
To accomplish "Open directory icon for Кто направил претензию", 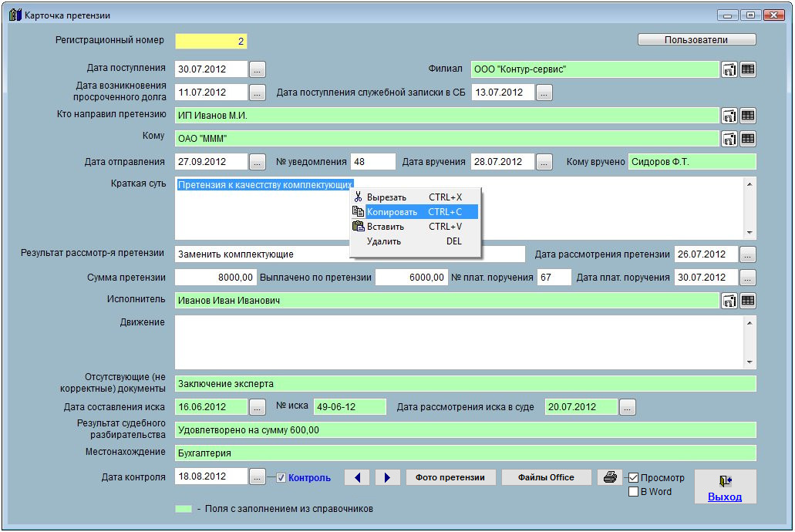I will pyautogui.click(x=729, y=116).
